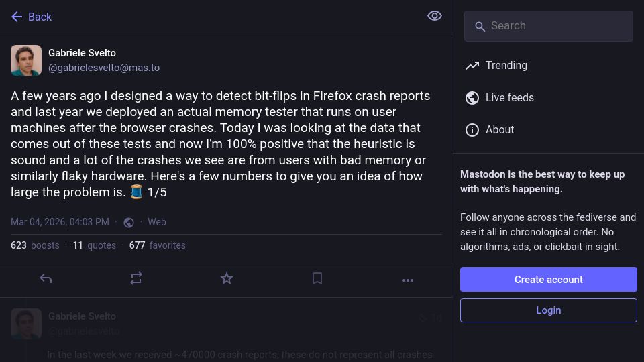The height and width of the screenshot is (362, 644).
Task: Click the @gabrielesvelto@mas.to handle
Action: point(104,68)
